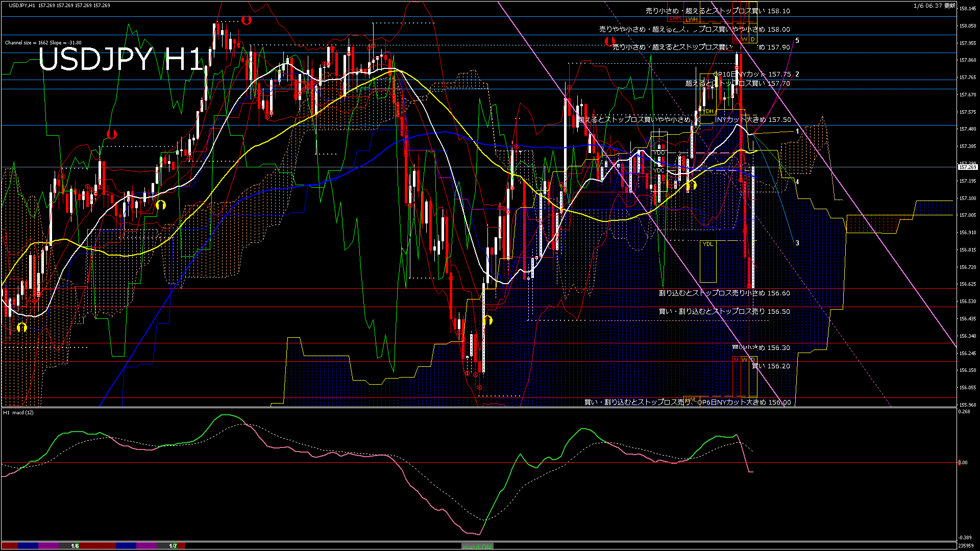This screenshot has height=551, width=980.
Task: Click the upper D range box label
Action: (x=753, y=39)
